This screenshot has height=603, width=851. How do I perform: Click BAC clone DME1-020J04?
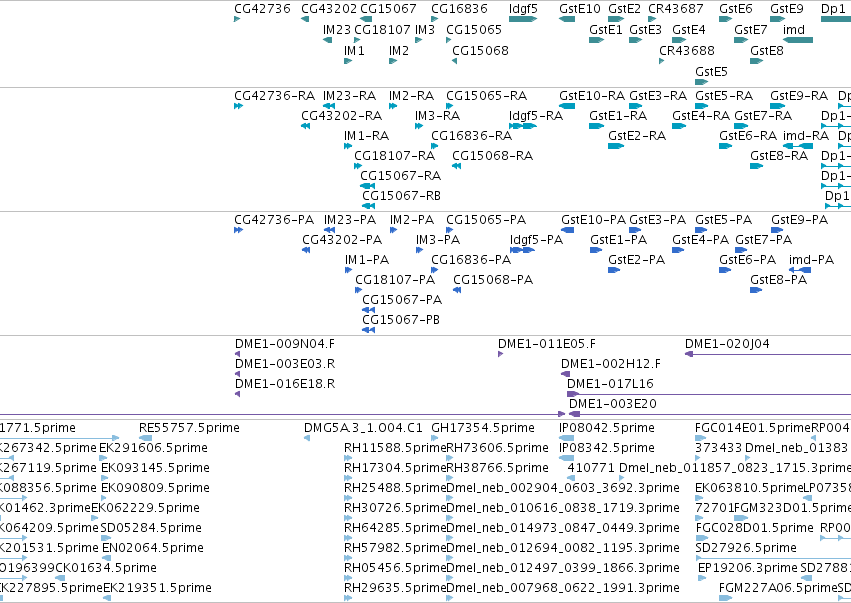tap(727, 344)
